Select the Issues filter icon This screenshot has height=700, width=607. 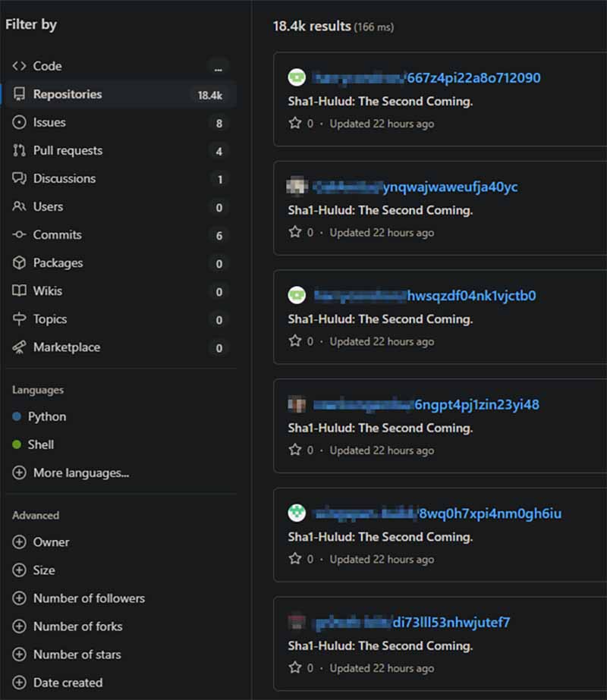click(19, 123)
